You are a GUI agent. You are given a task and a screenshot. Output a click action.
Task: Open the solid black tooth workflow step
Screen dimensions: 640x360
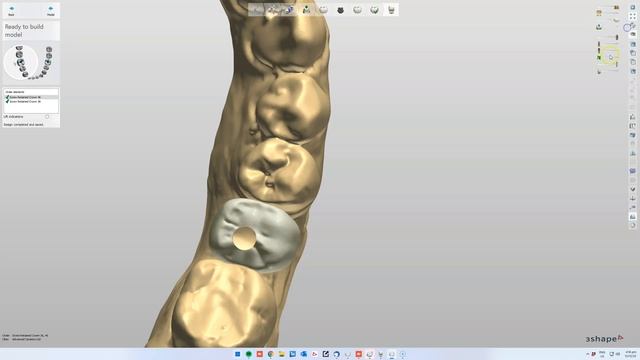[x=340, y=10]
